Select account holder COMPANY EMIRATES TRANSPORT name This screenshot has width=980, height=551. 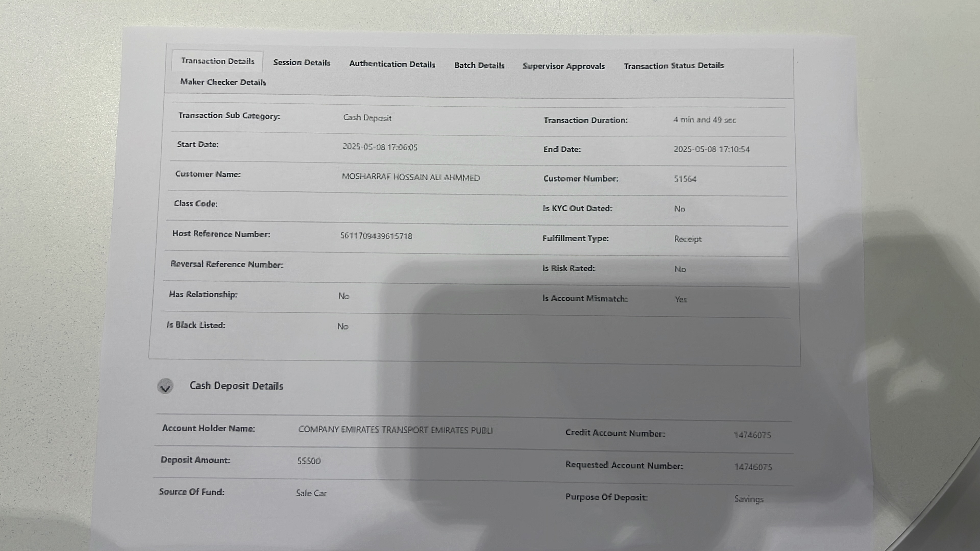(x=395, y=430)
